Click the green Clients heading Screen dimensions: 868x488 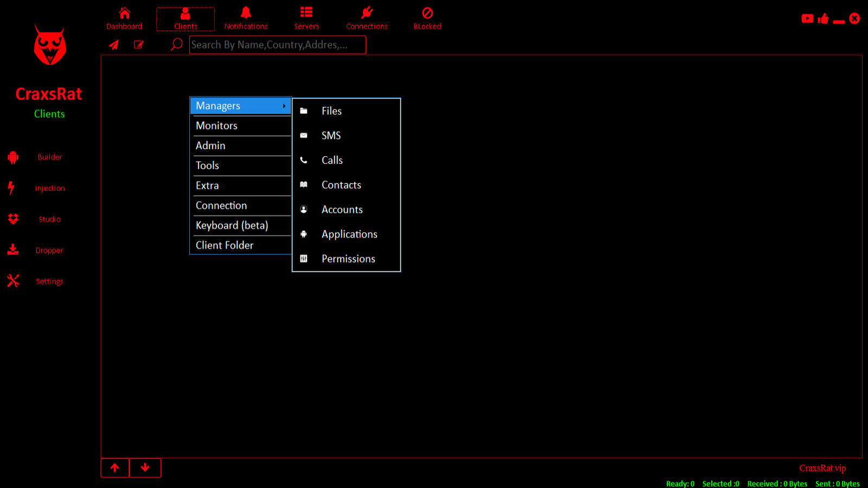click(49, 114)
